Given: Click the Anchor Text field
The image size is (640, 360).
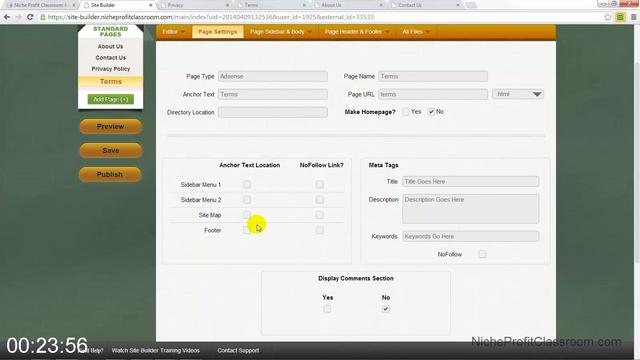Looking at the screenshot, I should click(273, 94).
